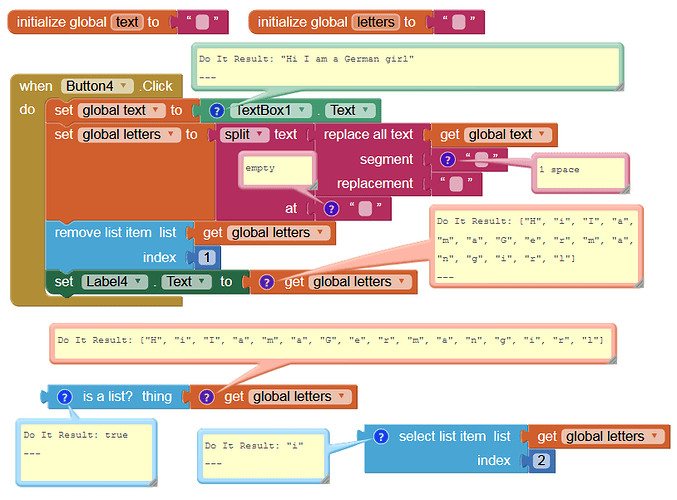This screenshot has height=500, width=677.
Task: Click the resize corner of the '1 space' comment bubble
Action: [625, 189]
